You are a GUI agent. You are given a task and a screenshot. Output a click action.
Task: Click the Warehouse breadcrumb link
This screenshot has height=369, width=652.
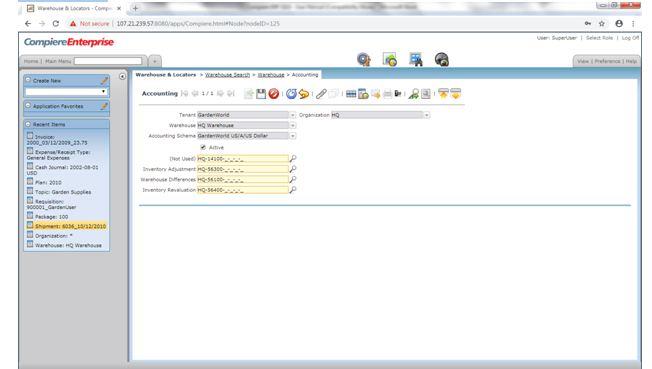tap(271, 75)
